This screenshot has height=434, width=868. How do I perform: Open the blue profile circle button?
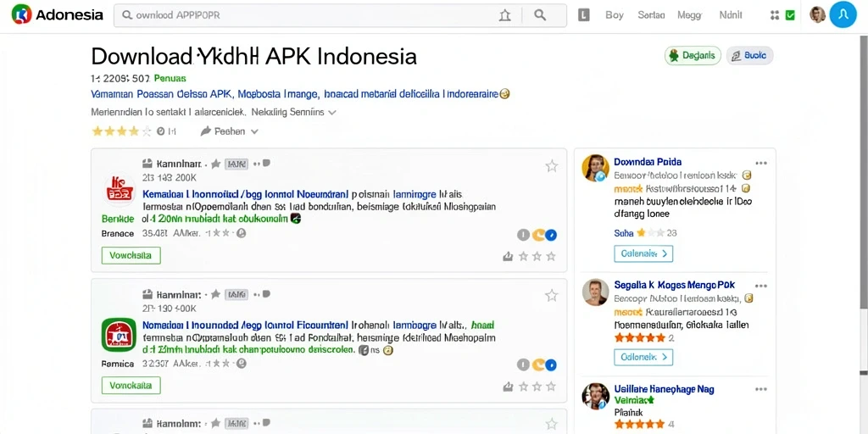click(843, 15)
